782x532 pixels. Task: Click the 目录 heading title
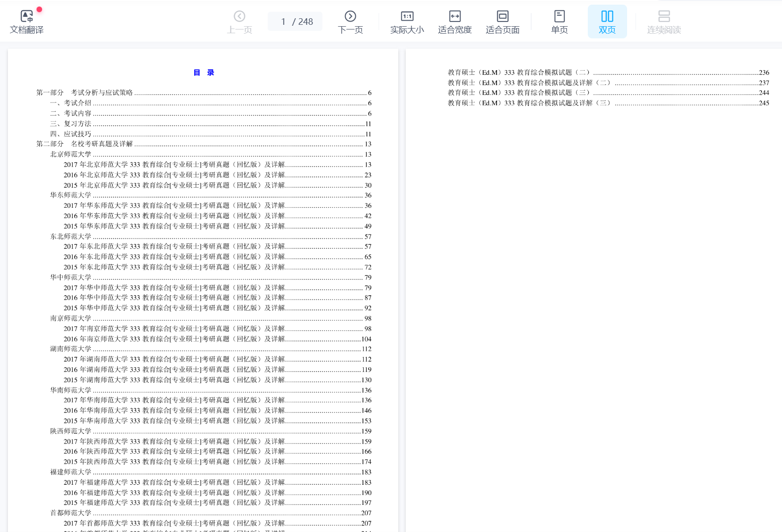pos(204,73)
